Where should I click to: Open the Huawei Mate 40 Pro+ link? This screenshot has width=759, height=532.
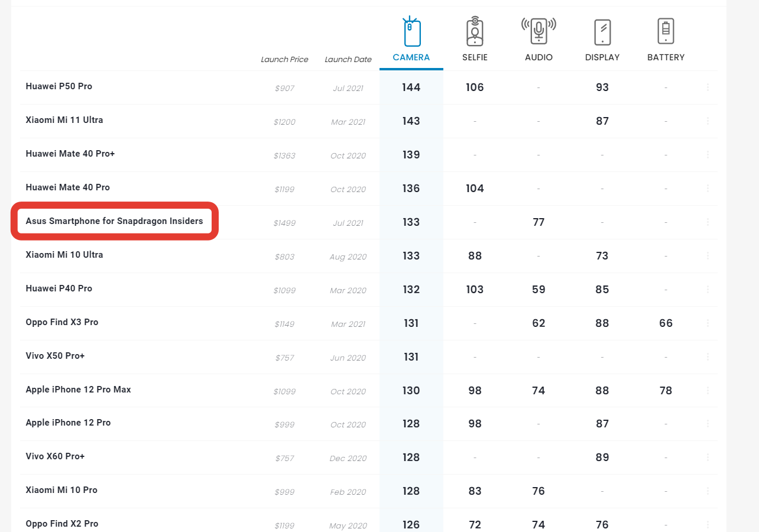[x=70, y=154]
